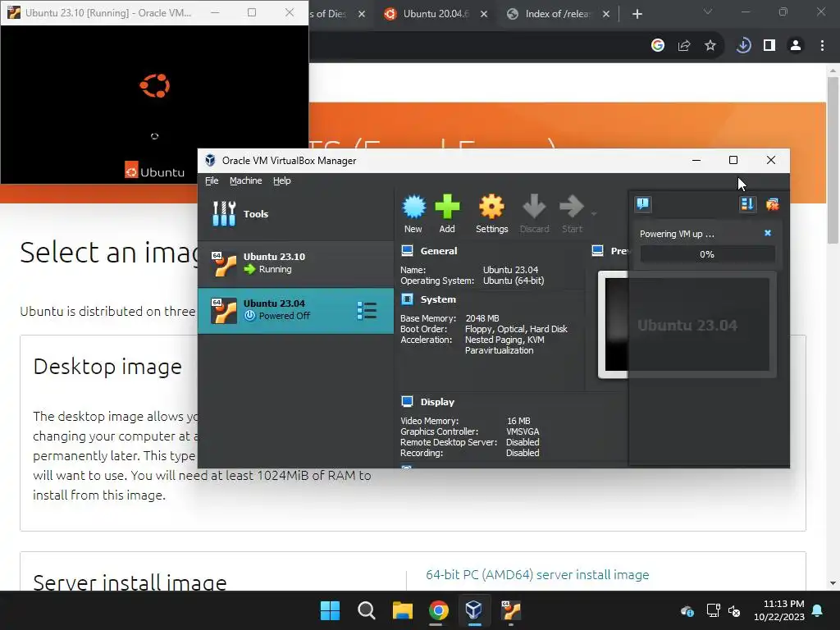Click the General monitor icon
The image size is (840, 630).
[x=407, y=251]
